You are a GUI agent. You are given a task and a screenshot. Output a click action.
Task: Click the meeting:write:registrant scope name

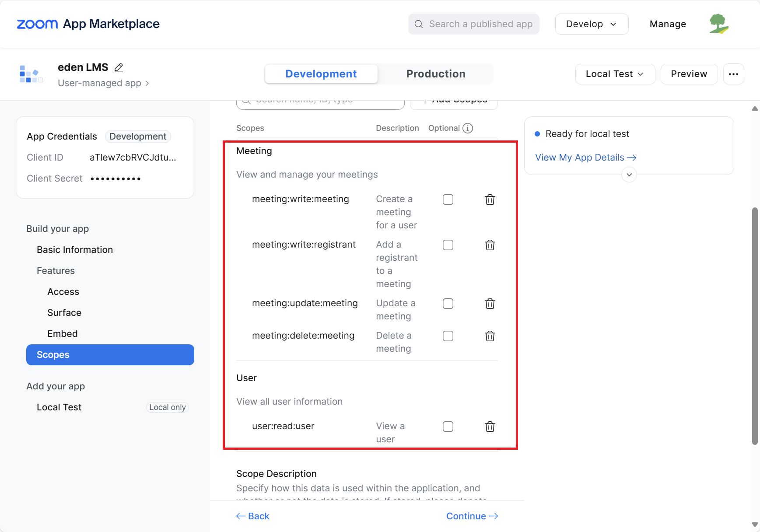click(x=304, y=245)
